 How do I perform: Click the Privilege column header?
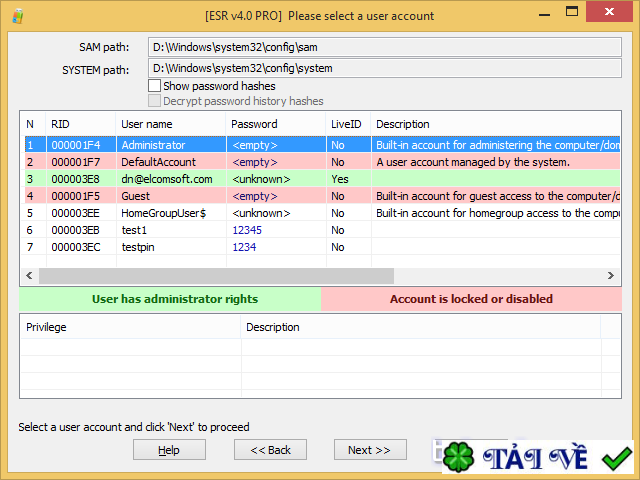[x=48, y=327]
